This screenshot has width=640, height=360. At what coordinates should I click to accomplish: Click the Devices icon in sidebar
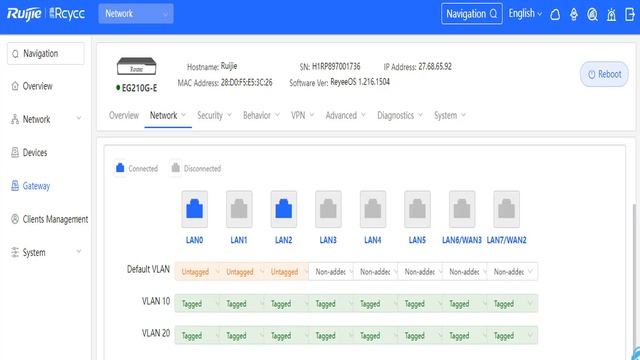point(15,152)
